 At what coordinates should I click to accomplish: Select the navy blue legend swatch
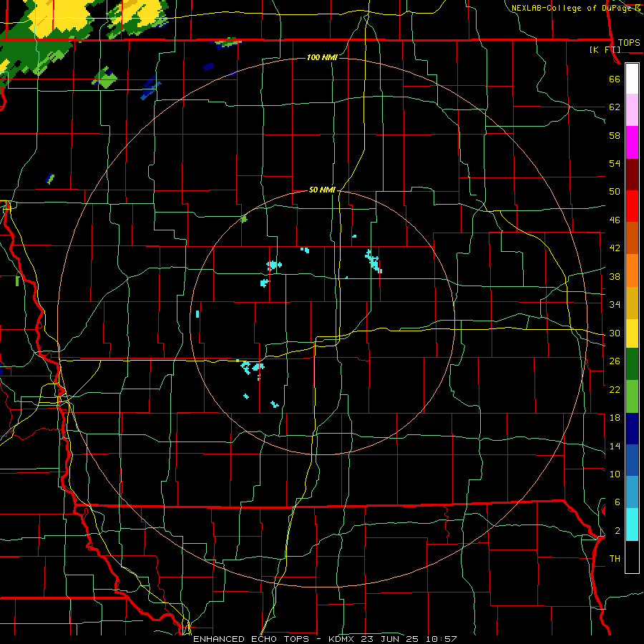point(632,429)
